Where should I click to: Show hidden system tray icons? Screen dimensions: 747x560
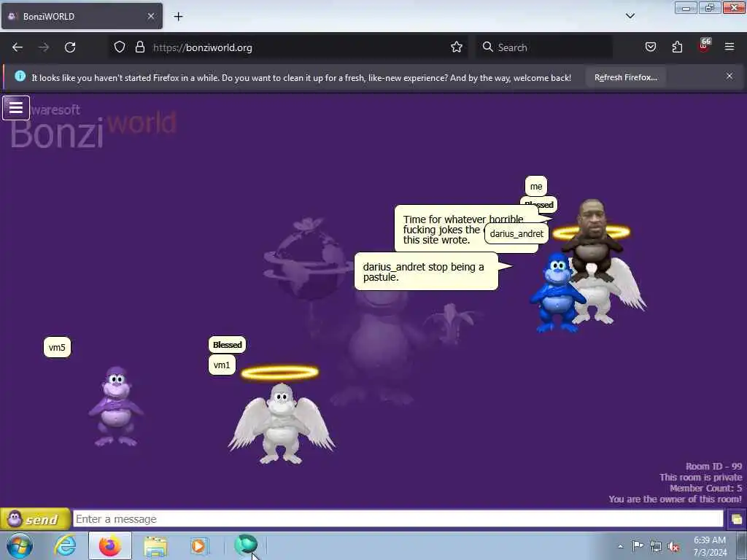pos(620,546)
